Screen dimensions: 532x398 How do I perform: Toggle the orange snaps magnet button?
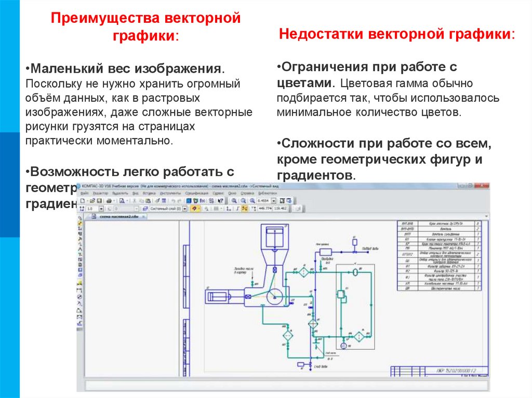click(194, 209)
